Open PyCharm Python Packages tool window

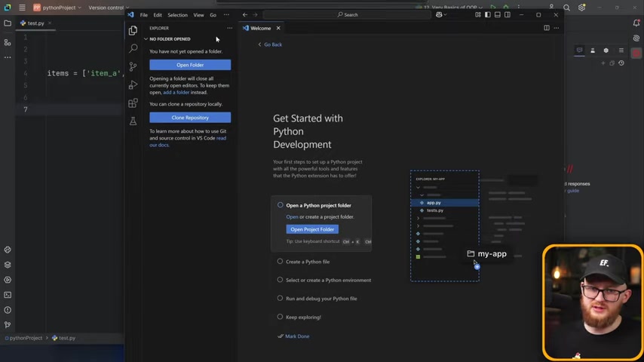[x=8, y=265]
